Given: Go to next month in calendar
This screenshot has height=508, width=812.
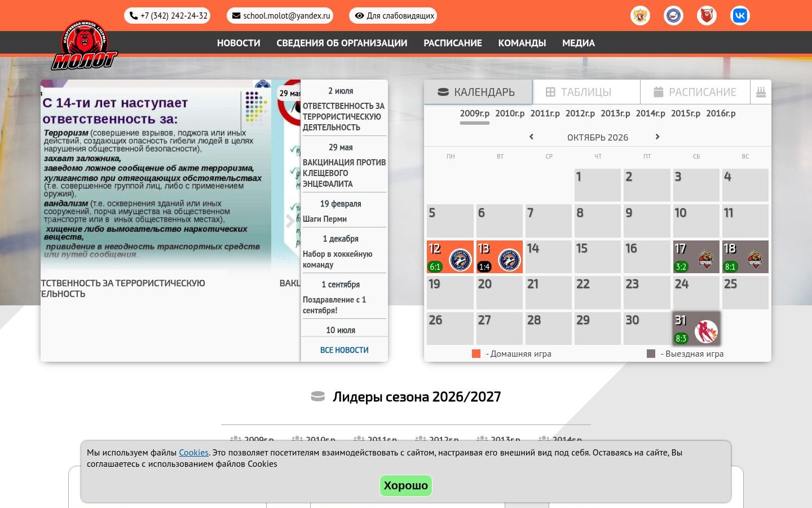Looking at the screenshot, I should (x=657, y=137).
